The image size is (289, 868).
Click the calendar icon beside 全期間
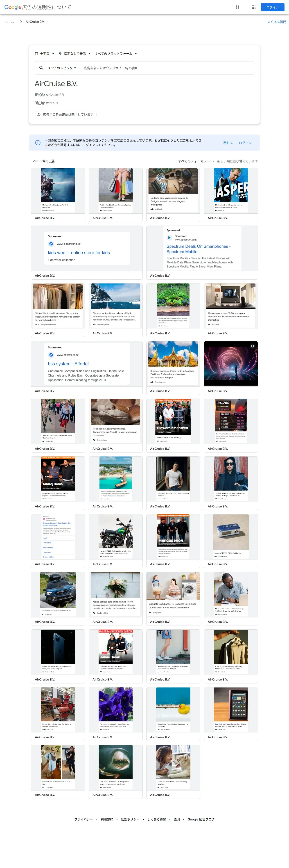37,54
